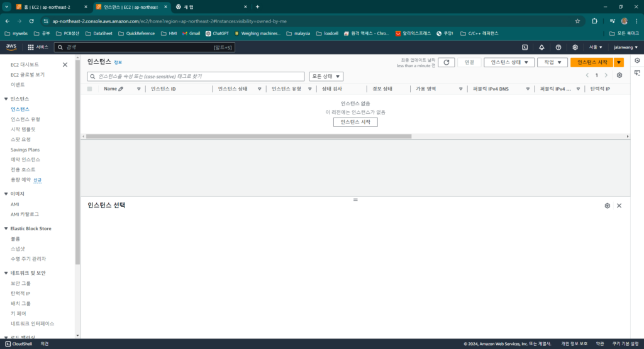Open table preferences gear icon
This screenshot has width=644, height=349.
(x=619, y=75)
